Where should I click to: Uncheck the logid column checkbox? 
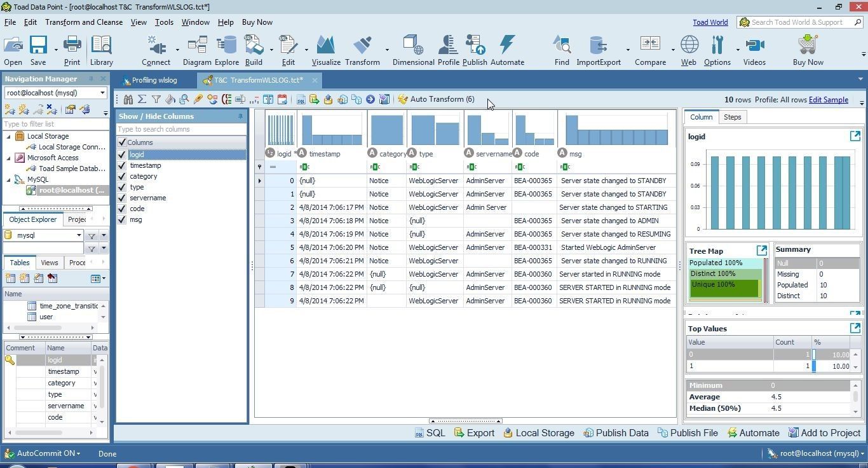(122, 155)
